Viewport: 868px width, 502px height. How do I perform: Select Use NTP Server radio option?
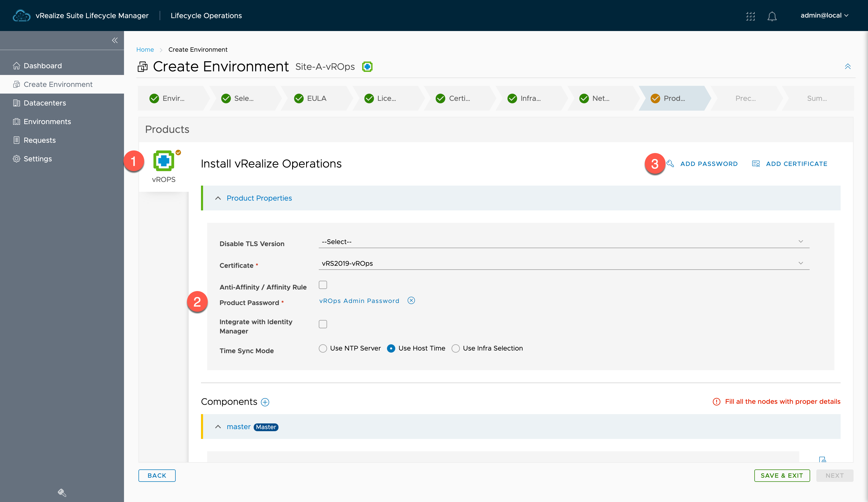tap(323, 348)
